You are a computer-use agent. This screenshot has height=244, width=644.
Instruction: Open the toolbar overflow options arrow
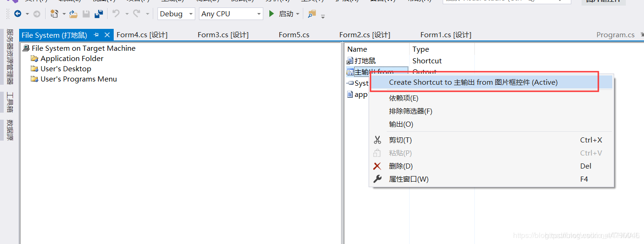(x=323, y=16)
